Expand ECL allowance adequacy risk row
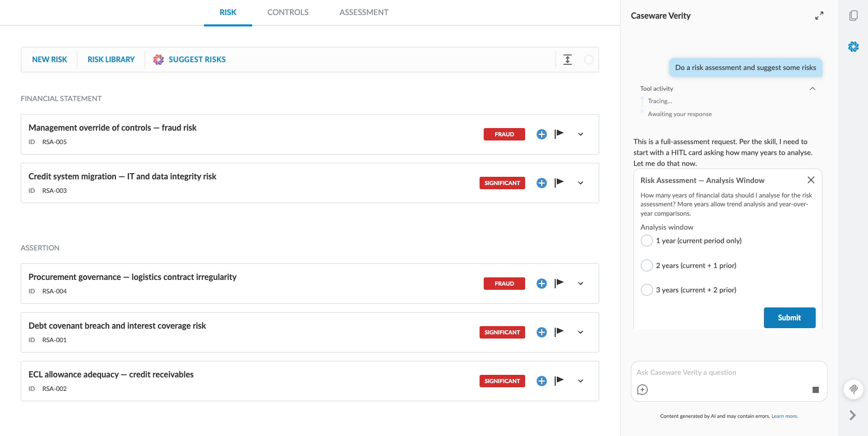Screen dimensions: 868x436 click(581, 381)
